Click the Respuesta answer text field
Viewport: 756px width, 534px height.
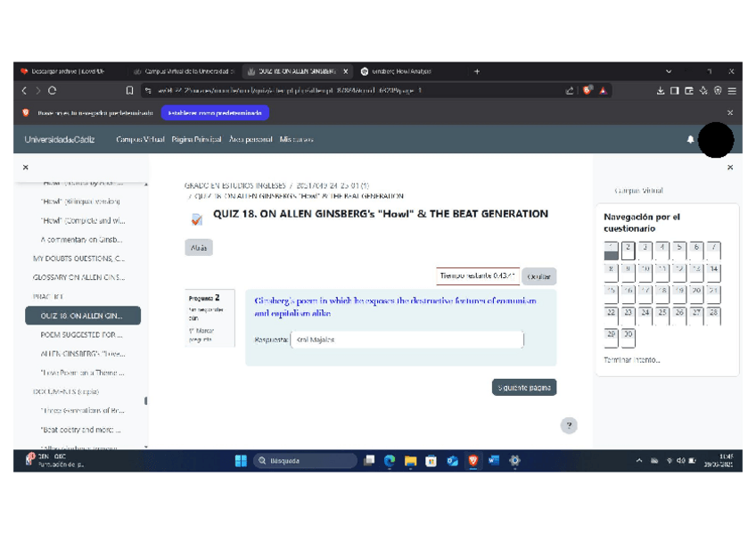tap(407, 340)
